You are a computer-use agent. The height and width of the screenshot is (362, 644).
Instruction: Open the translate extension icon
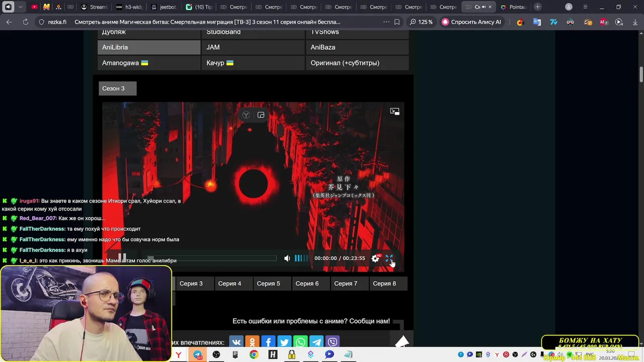click(x=537, y=22)
